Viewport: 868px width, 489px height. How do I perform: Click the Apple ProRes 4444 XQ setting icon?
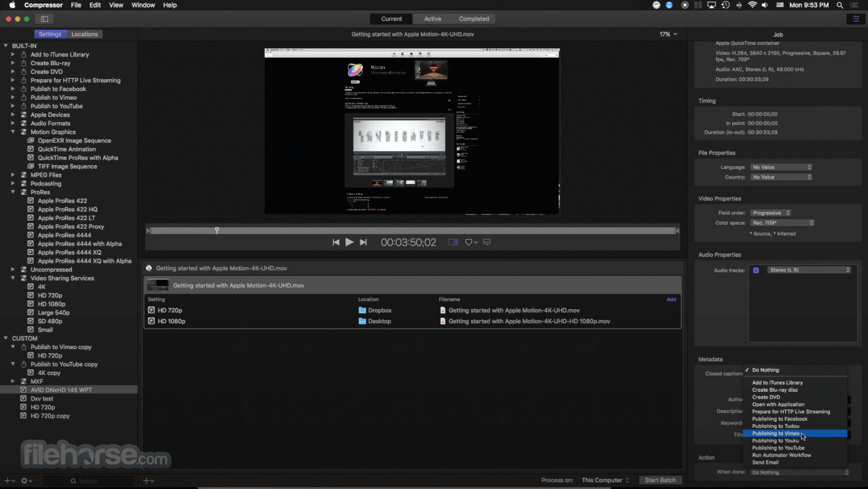[31, 252]
